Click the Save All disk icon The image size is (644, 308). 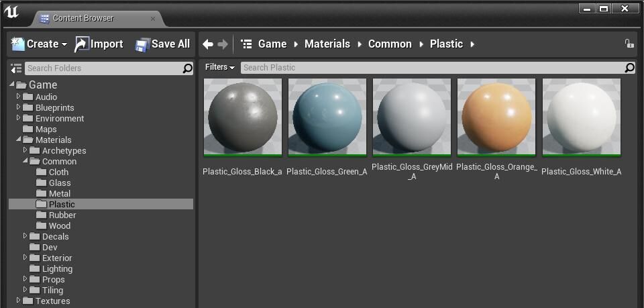click(142, 45)
